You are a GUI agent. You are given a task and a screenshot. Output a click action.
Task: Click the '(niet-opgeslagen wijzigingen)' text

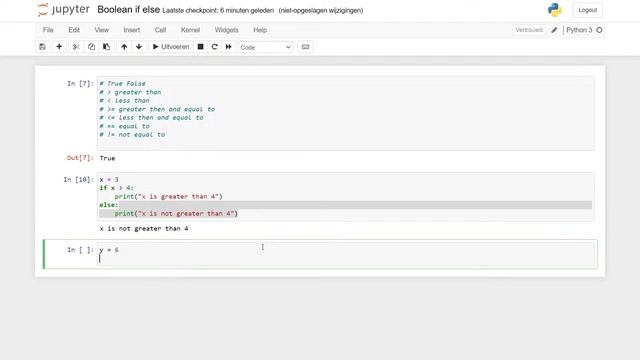click(x=321, y=11)
